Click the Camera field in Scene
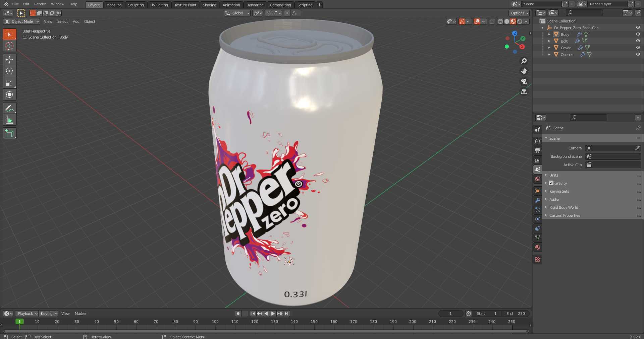 point(613,148)
